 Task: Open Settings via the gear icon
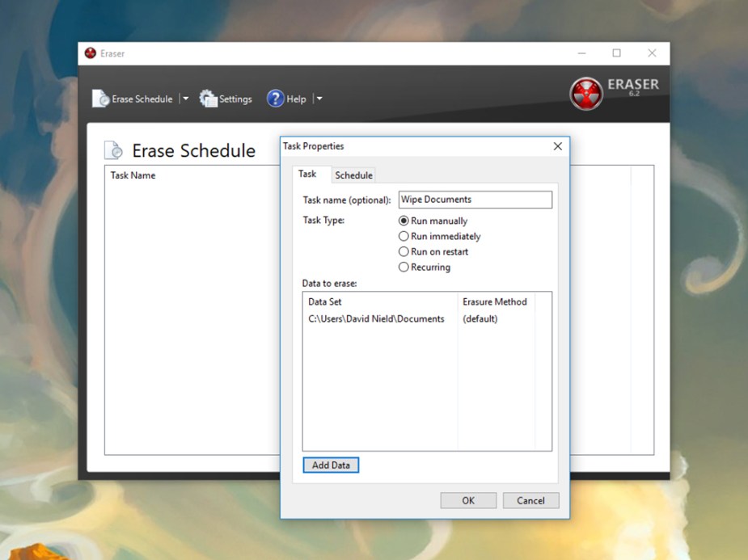208,99
